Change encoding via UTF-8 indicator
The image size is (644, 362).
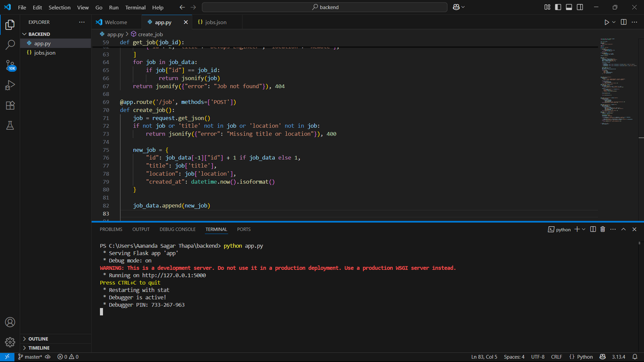point(538,357)
